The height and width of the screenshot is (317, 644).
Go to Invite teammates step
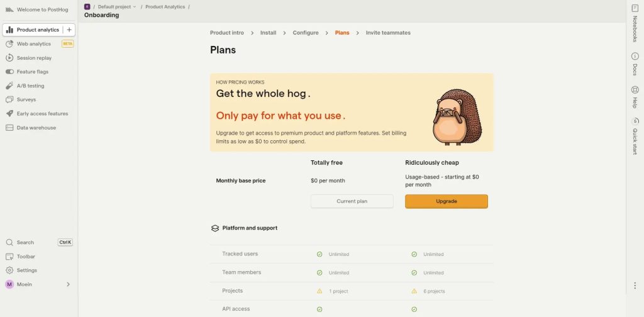click(x=388, y=33)
